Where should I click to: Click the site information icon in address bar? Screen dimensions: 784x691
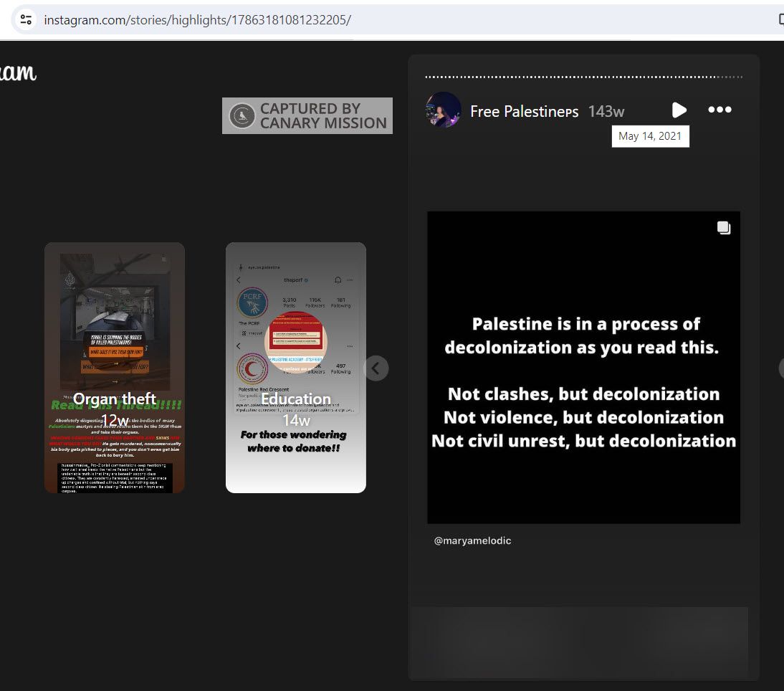pos(26,19)
